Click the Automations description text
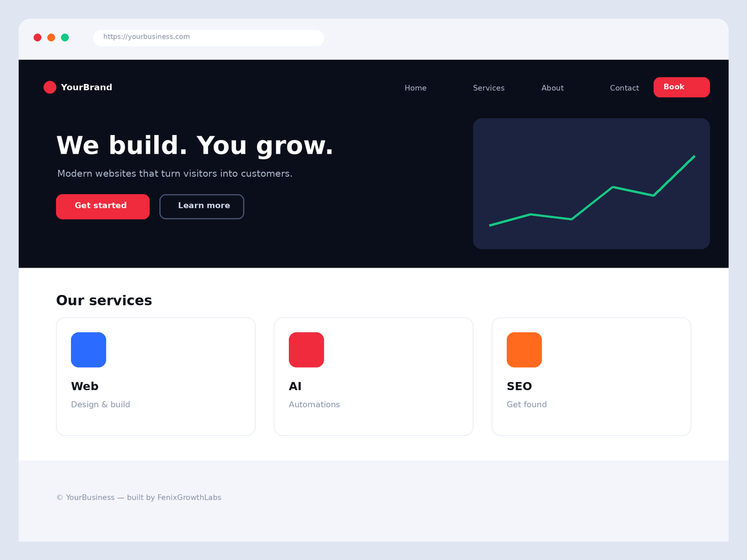 pyautogui.click(x=314, y=404)
